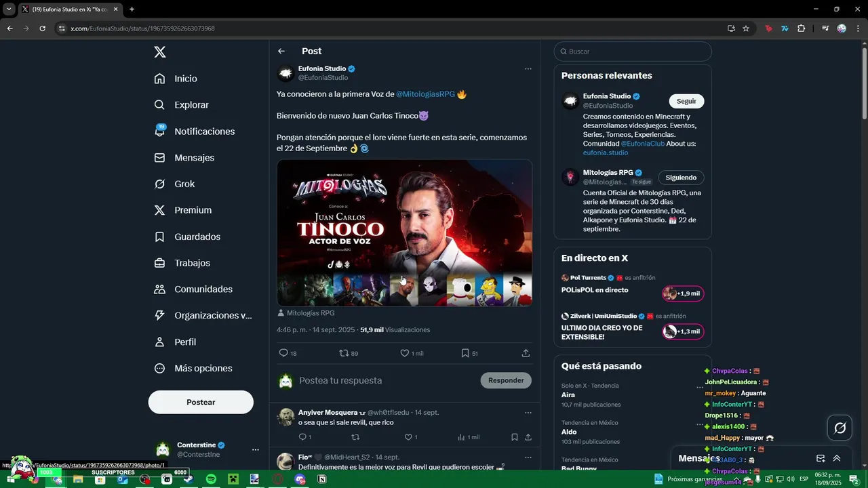Viewport: 868px width, 488px height.
Task: Open the browser extensions puzzle icon
Action: [x=801, y=28]
